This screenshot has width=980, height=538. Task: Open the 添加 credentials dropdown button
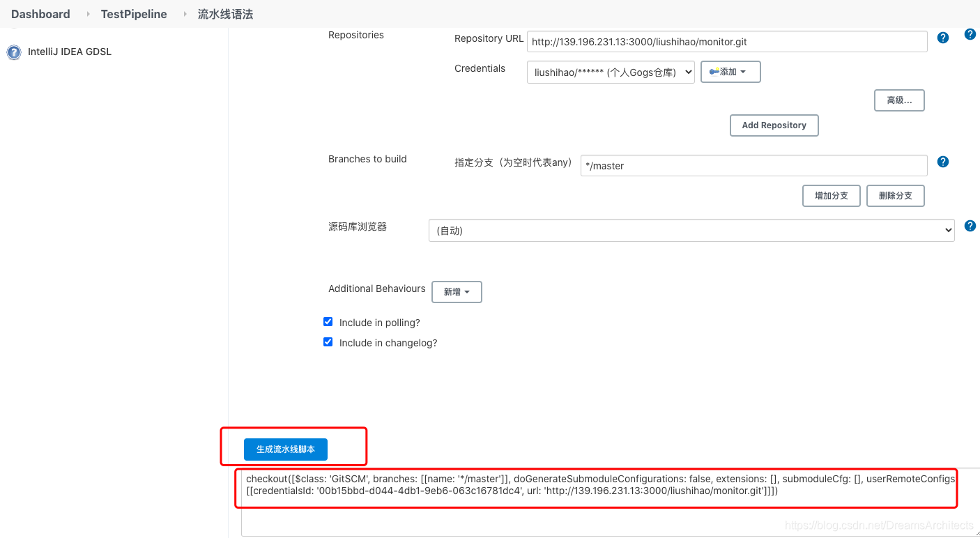(x=730, y=72)
